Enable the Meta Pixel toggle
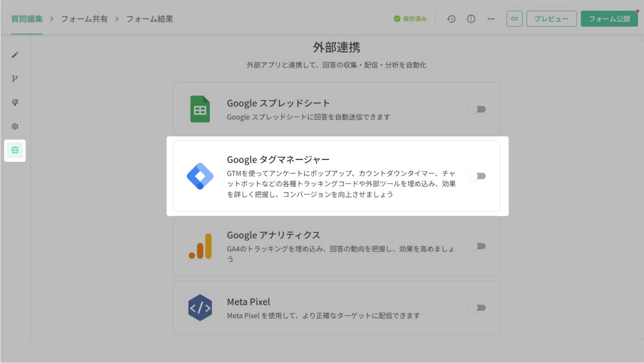 [477, 308]
